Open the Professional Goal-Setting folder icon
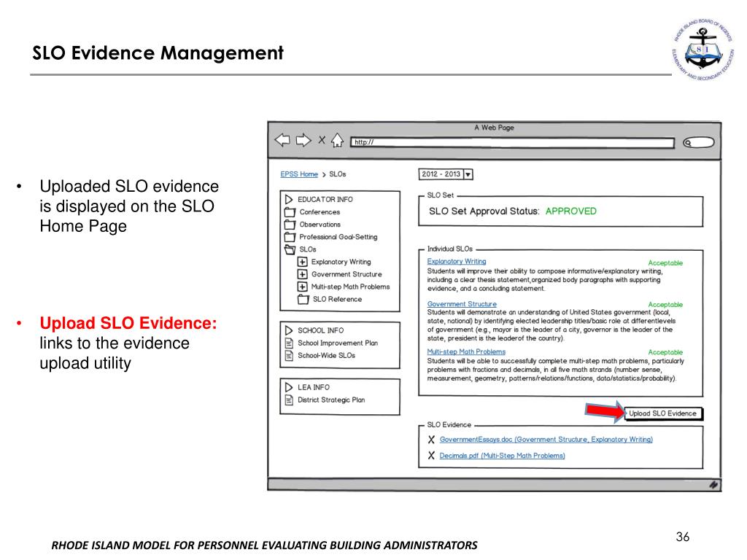The image size is (747, 560). [290, 237]
